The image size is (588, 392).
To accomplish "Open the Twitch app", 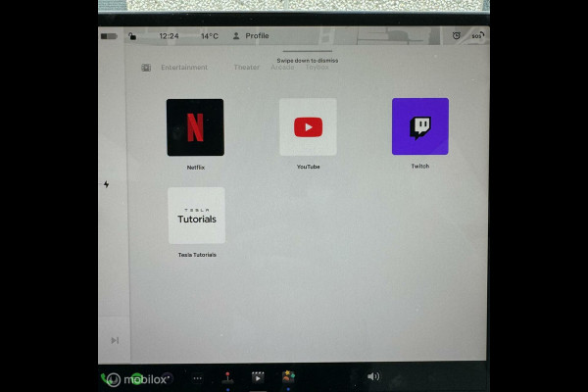I will (420, 126).
